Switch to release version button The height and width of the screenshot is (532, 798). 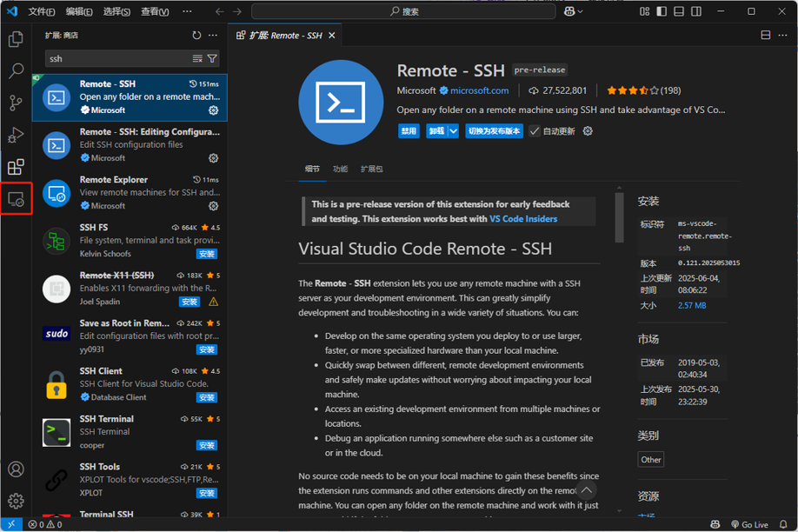tap(494, 131)
